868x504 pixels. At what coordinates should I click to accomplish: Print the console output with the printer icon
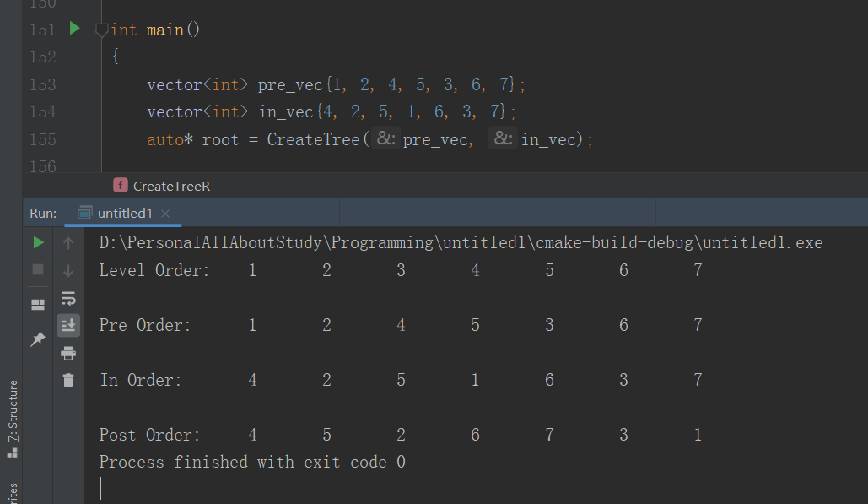(68, 353)
